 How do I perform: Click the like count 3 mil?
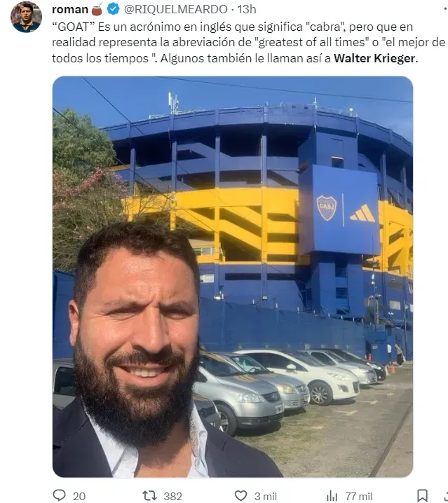266,496
